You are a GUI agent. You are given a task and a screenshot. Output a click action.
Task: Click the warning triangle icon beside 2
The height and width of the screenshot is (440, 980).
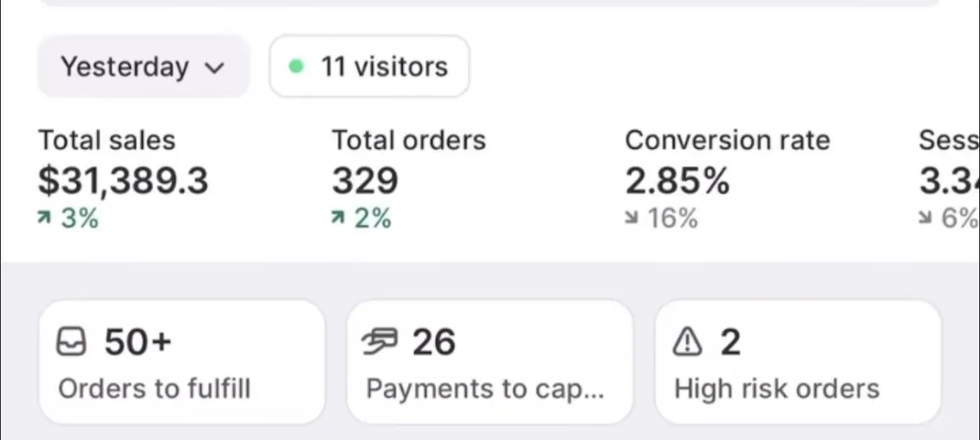coord(688,343)
